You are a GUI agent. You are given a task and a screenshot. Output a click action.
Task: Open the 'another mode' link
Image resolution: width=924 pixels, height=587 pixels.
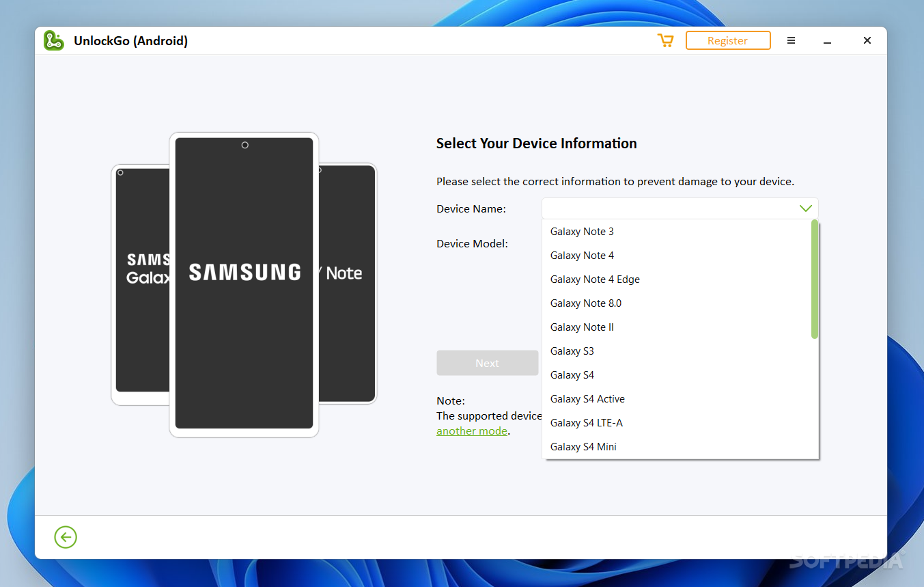pyautogui.click(x=472, y=431)
